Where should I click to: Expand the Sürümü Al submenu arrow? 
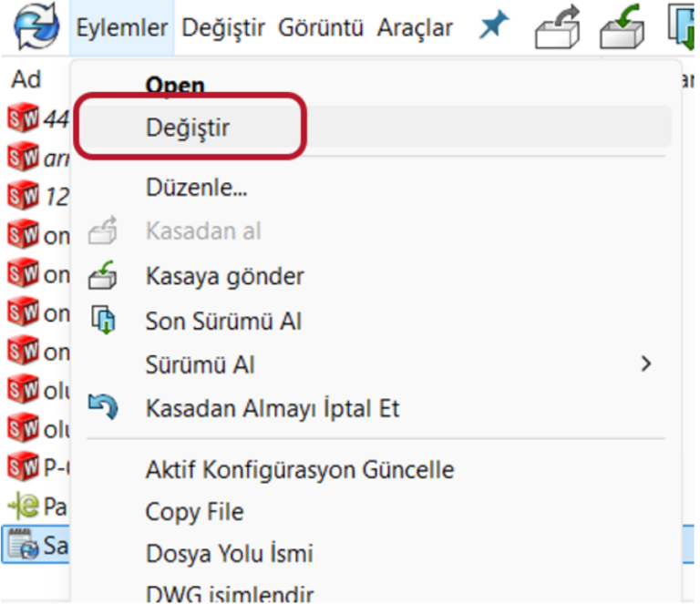pyautogui.click(x=646, y=364)
